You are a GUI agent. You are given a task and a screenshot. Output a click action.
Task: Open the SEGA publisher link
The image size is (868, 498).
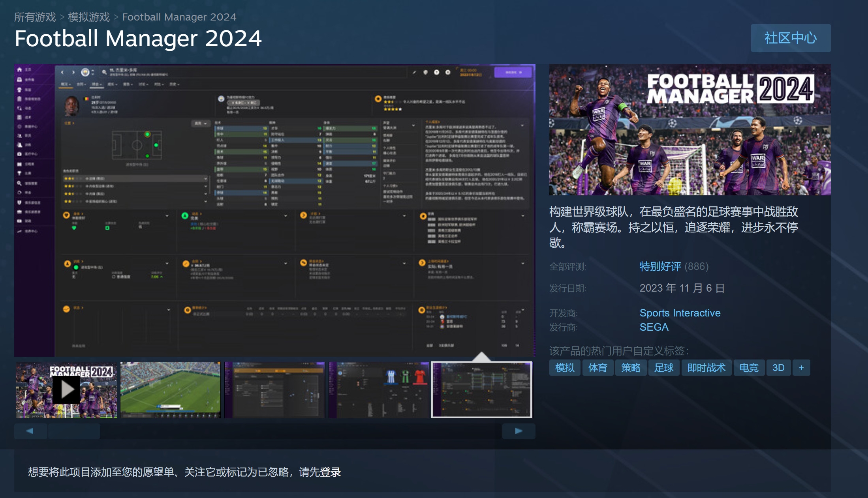[x=654, y=327]
